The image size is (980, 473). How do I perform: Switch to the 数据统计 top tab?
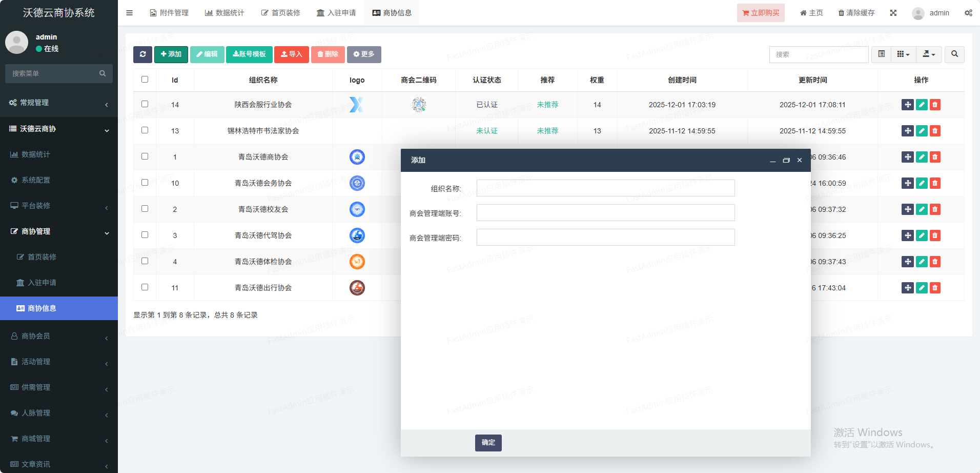(224, 13)
